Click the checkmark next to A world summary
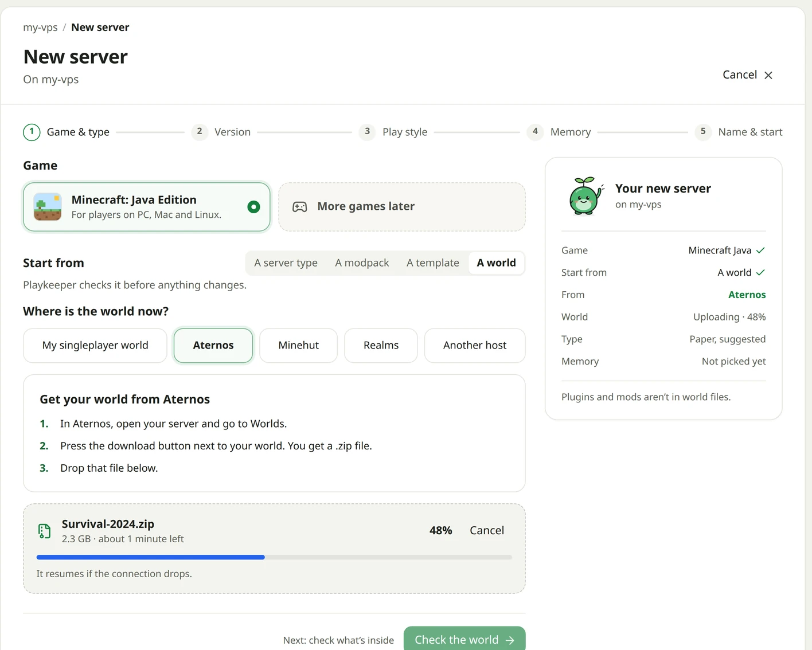Image resolution: width=812 pixels, height=650 pixels. (760, 272)
